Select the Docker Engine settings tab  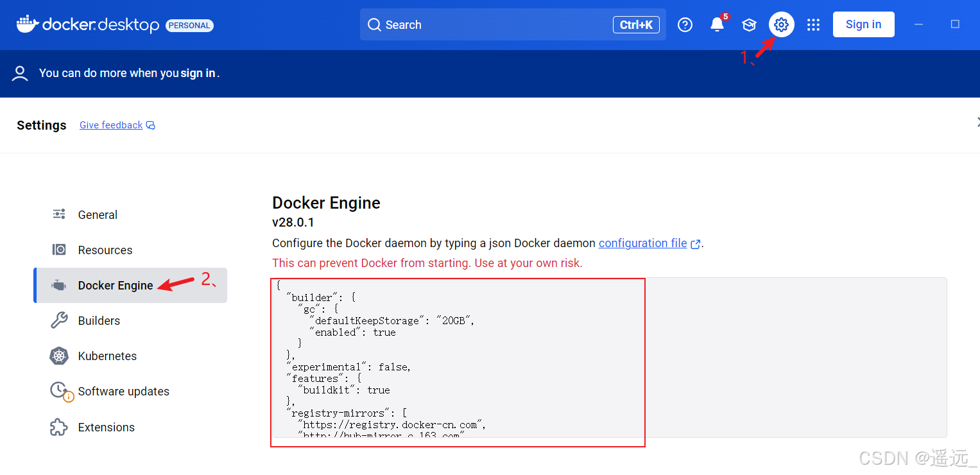click(130, 286)
